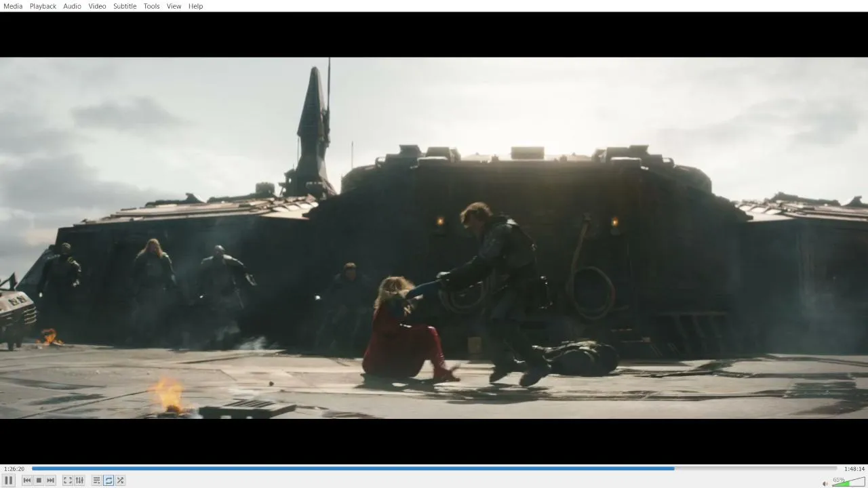The image size is (868, 488).
Task: Mute the audio via speaker icon
Action: [825, 483]
